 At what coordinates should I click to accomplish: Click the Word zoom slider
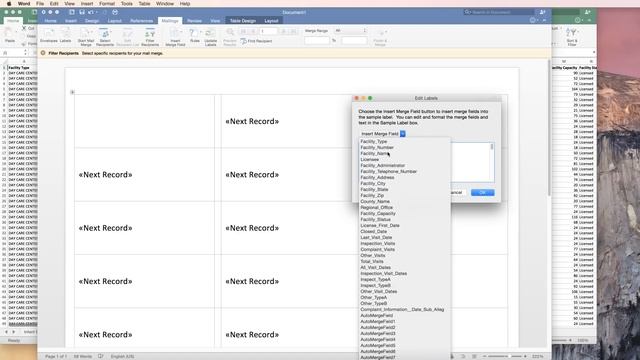[504, 356]
